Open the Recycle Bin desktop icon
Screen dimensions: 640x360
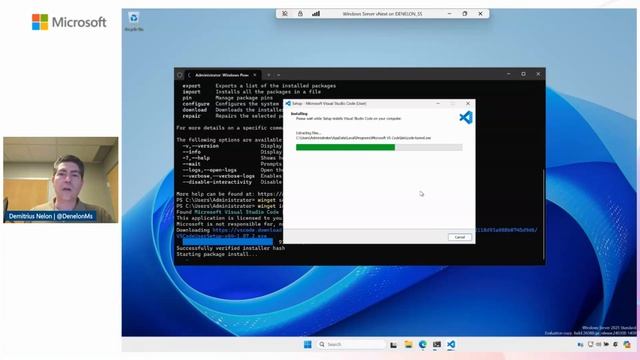[x=133, y=22]
